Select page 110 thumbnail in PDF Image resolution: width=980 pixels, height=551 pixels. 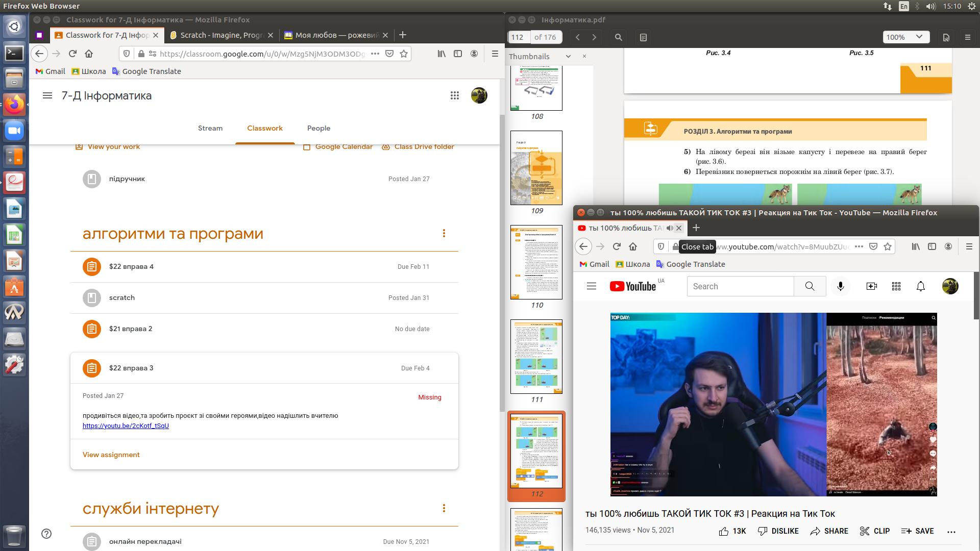(x=536, y=262)
